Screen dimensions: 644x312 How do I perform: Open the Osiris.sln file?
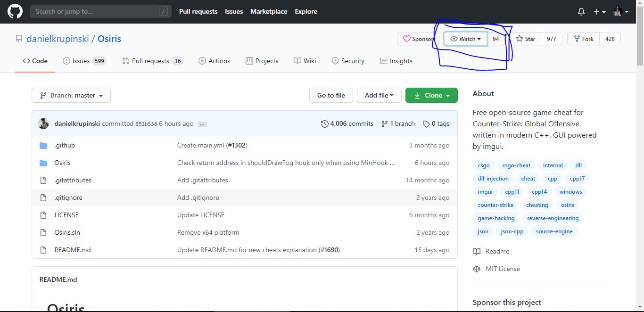pos(67,232)
